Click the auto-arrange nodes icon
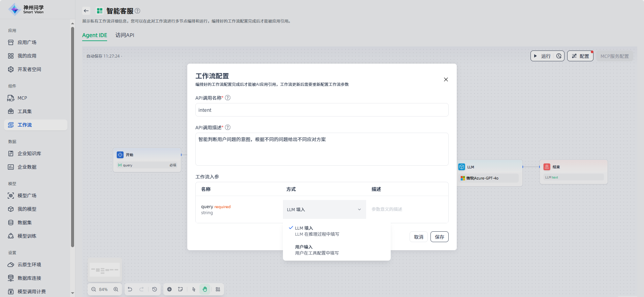Screen dimensions: 644x297 pyautogui.click(x=218, y=289)
